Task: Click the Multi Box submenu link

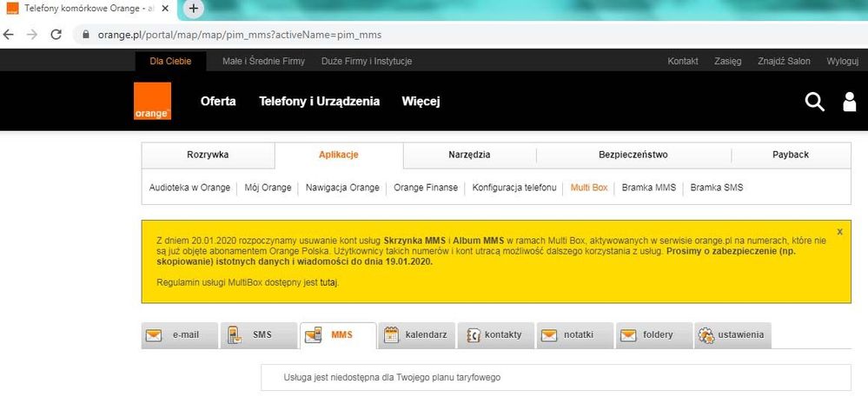Action: click(589, 188)
